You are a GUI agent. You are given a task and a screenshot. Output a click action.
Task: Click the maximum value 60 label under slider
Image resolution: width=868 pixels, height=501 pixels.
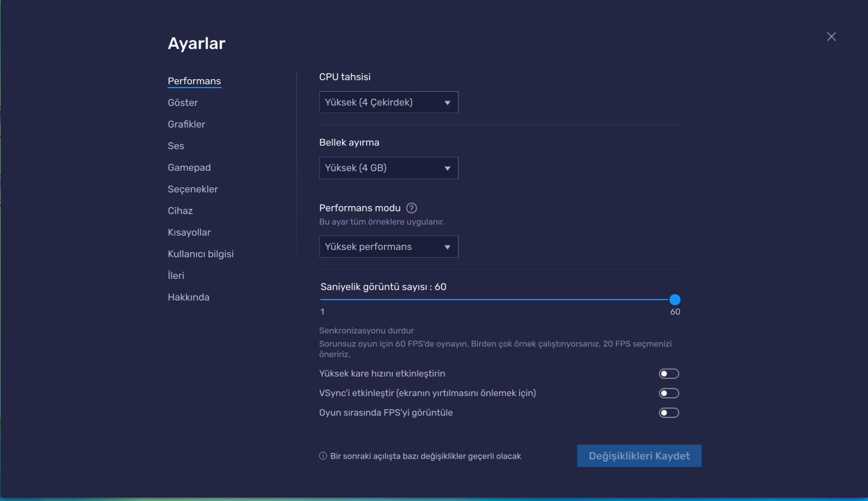click(675, 312)
